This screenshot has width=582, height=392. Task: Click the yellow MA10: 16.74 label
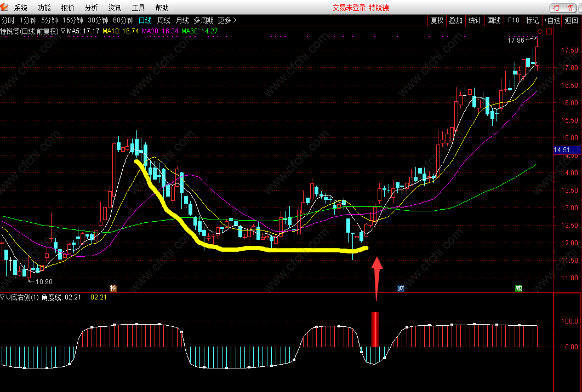[x=121, y=31]
